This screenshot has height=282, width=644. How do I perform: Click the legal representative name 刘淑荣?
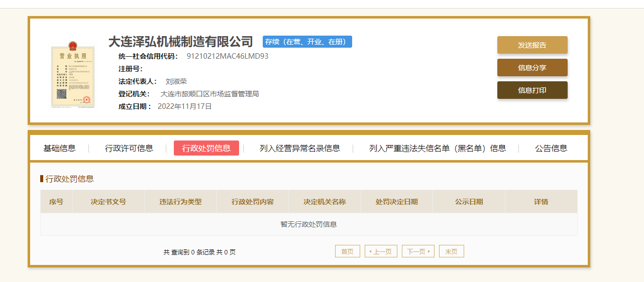pos(176,81)
